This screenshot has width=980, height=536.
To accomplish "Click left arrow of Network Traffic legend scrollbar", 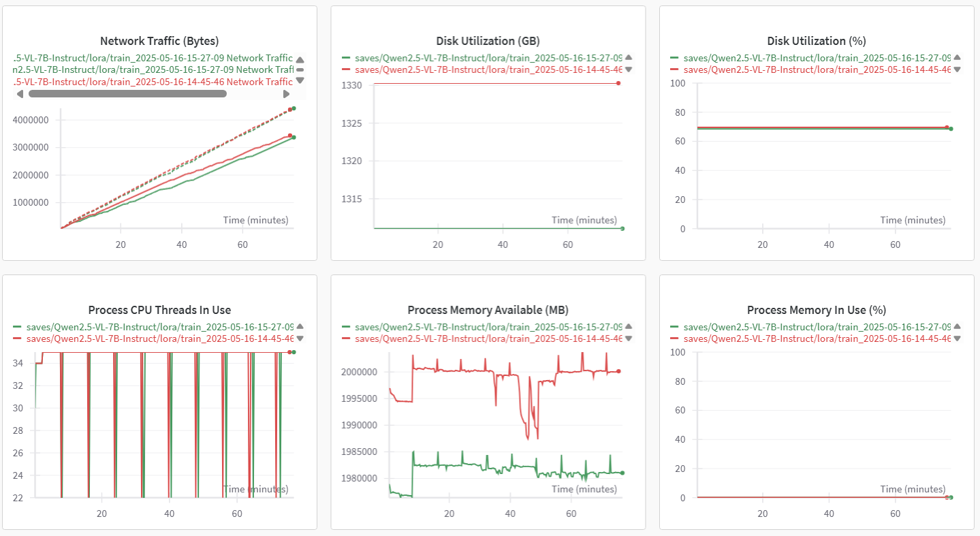I will tap(19, 94).
